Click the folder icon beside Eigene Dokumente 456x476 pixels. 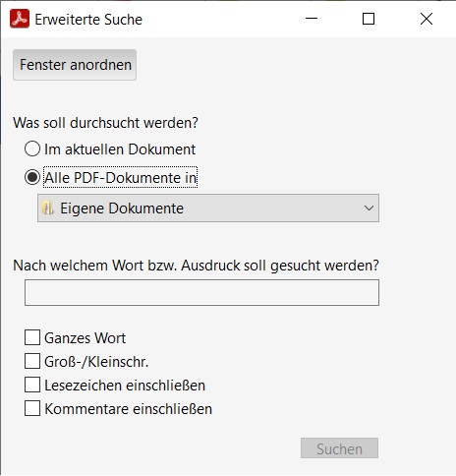pyautogui.click(x=47, y=208)
